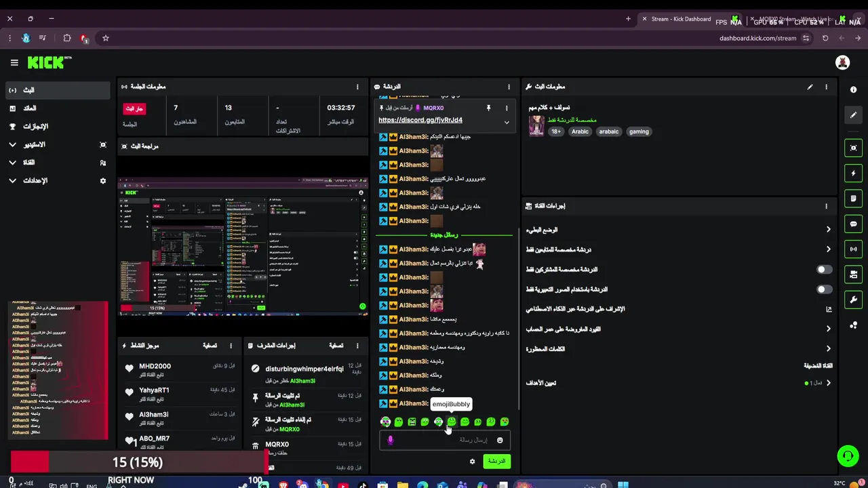Open a new browser tab
Viewport: 868px width, 488px height.
[x=628, y=19]
